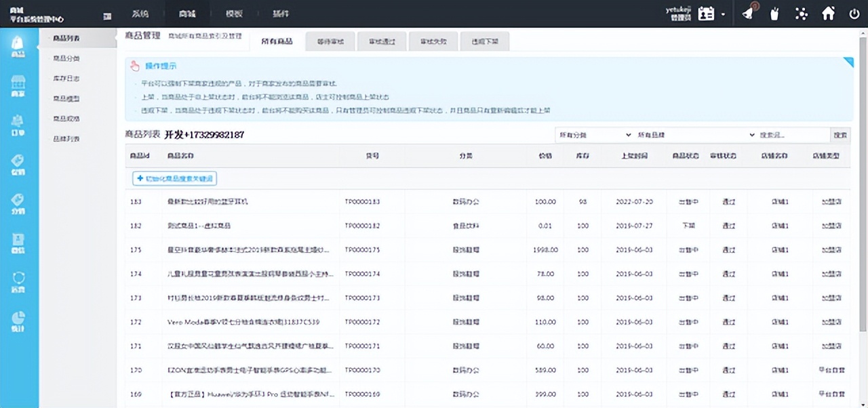Image resolution: width=868 pixels, height=408 pixels.
Task: Open the 审核失败 tab
Action: tap(433, 41)
